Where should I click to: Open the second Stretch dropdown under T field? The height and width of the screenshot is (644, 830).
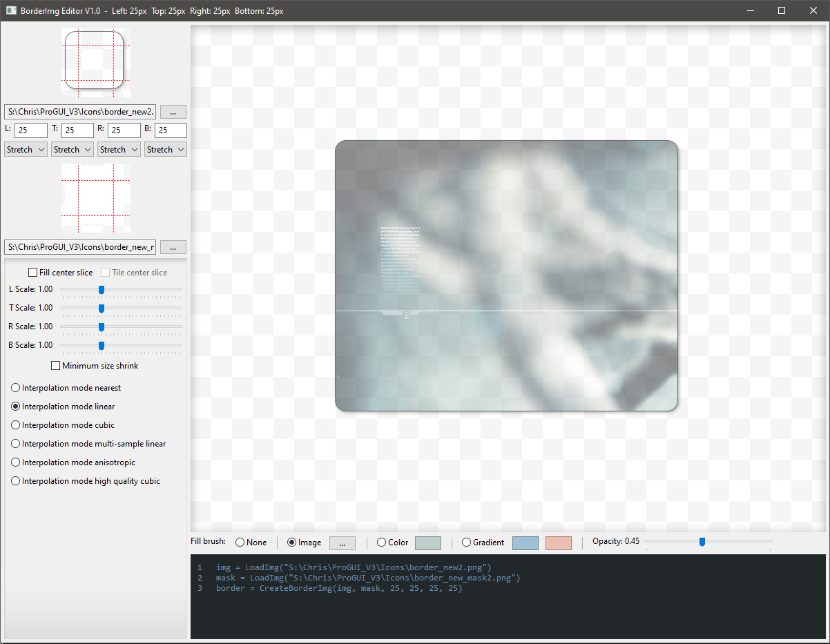click(73, 149)
